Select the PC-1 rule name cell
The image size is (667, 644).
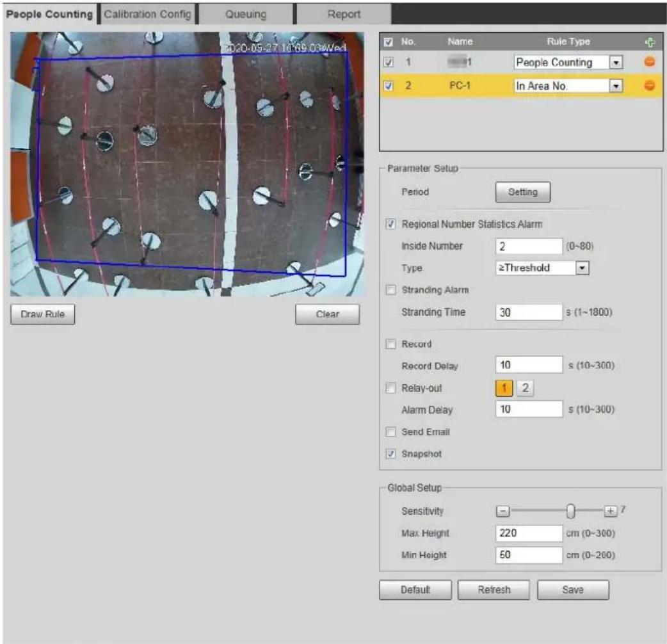460,86
